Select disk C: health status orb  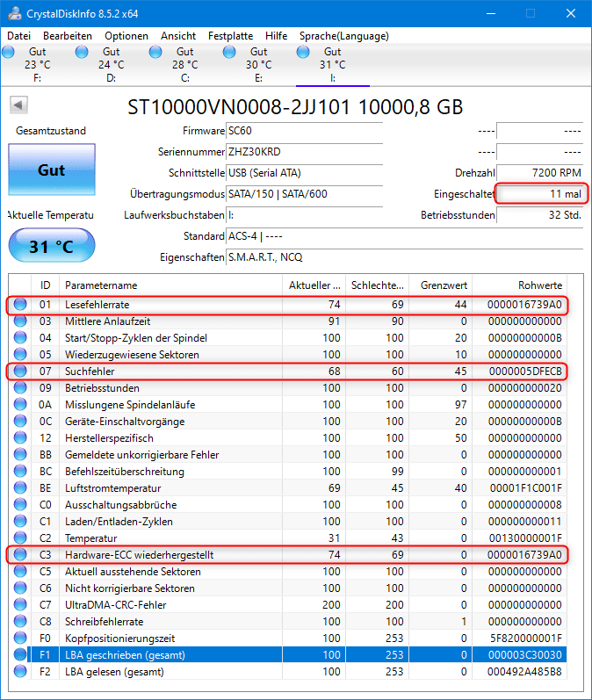point(155,52)
